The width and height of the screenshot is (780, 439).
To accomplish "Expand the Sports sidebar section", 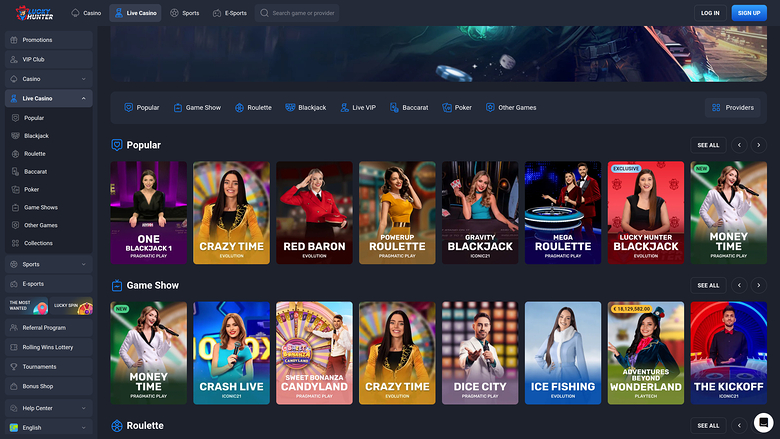I will click(49, 264).
